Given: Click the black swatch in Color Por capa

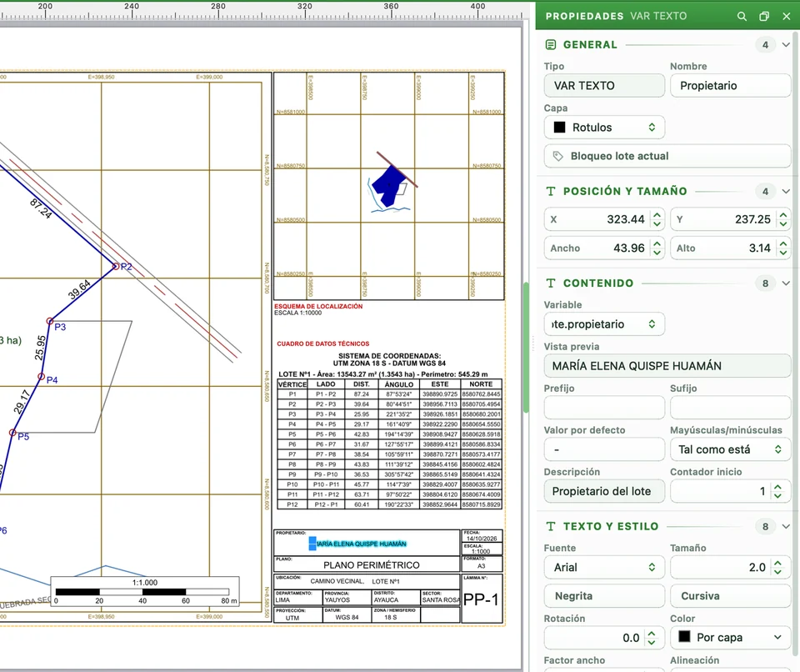Looking at the screenshot, I should tap(684, 637).
